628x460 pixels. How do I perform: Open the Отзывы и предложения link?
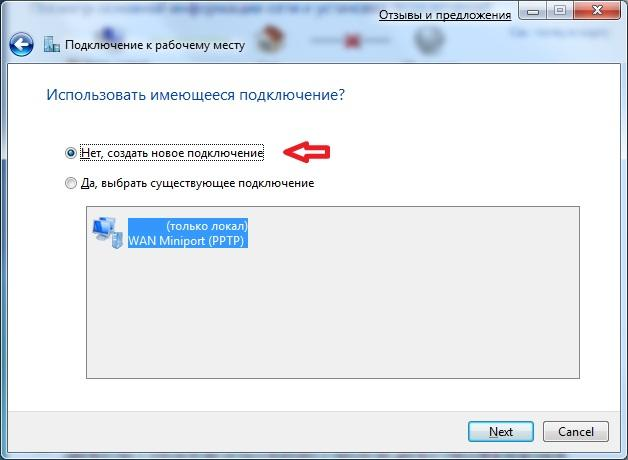click(x=445, y=15)
